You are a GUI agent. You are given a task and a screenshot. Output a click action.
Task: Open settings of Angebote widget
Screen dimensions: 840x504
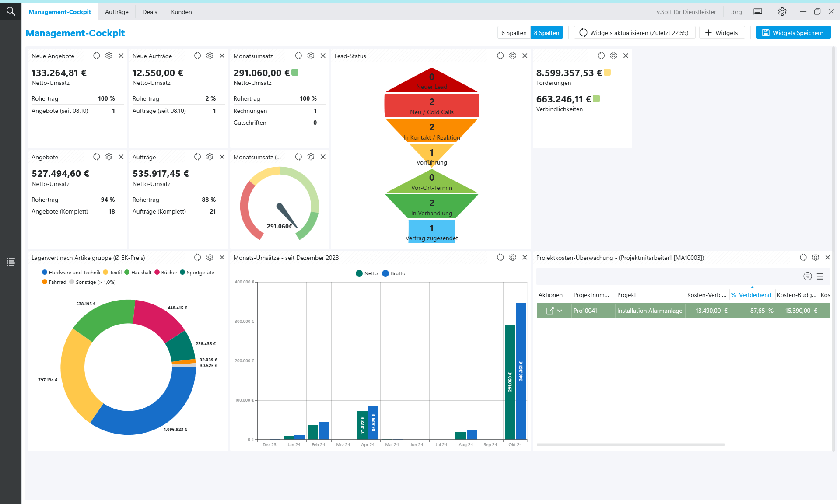pyautogui.click(x=109, y=157)
